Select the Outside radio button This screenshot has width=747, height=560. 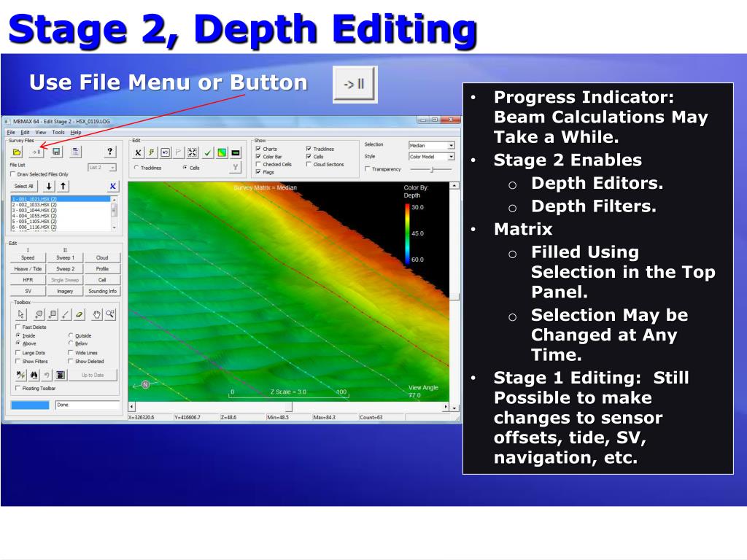click(x=71, y=335)
